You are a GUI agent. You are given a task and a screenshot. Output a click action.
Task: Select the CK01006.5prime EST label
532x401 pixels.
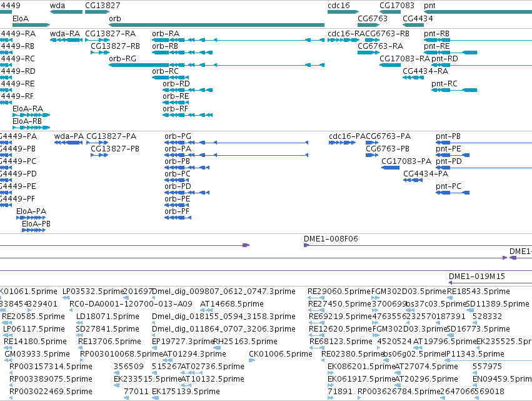pos(281,354)
